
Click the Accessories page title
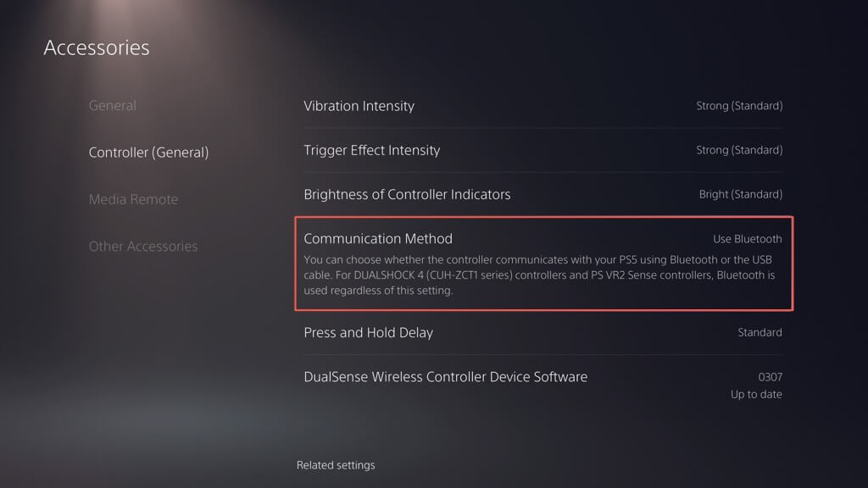coord(97,47)
